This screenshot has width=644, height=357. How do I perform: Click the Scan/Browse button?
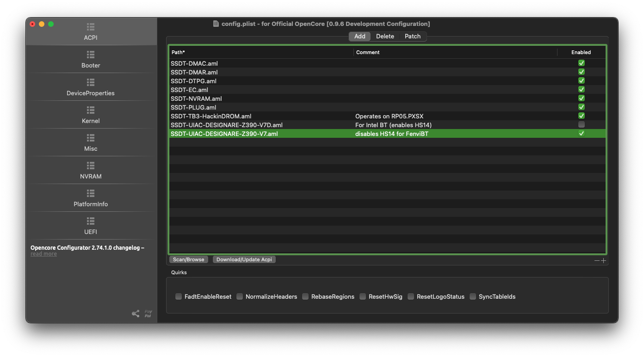189,260
